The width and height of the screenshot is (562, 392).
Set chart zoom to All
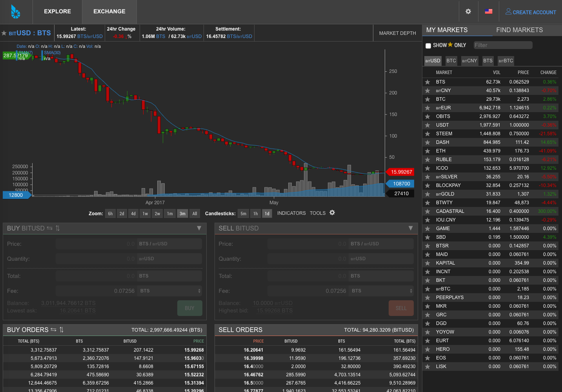click(x=195, y=214)
